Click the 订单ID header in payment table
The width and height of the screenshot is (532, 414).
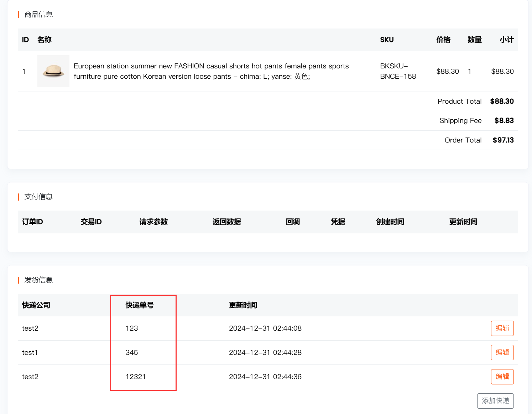pyautogui.click(x=32, y=222)
